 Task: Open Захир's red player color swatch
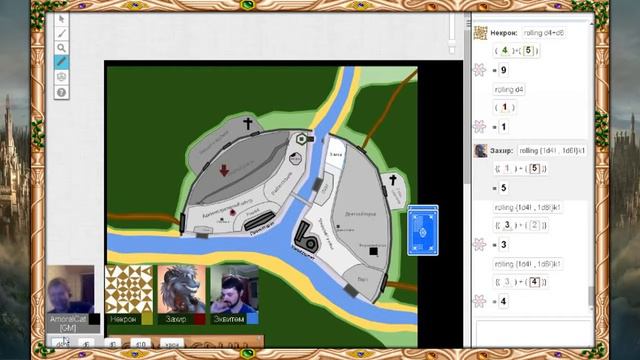tap(200, 319)
